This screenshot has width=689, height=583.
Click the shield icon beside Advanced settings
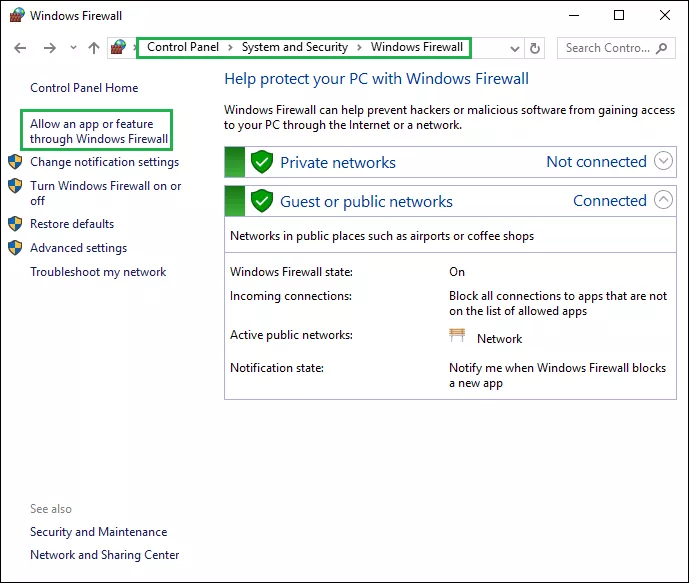(x=15, y=248)
